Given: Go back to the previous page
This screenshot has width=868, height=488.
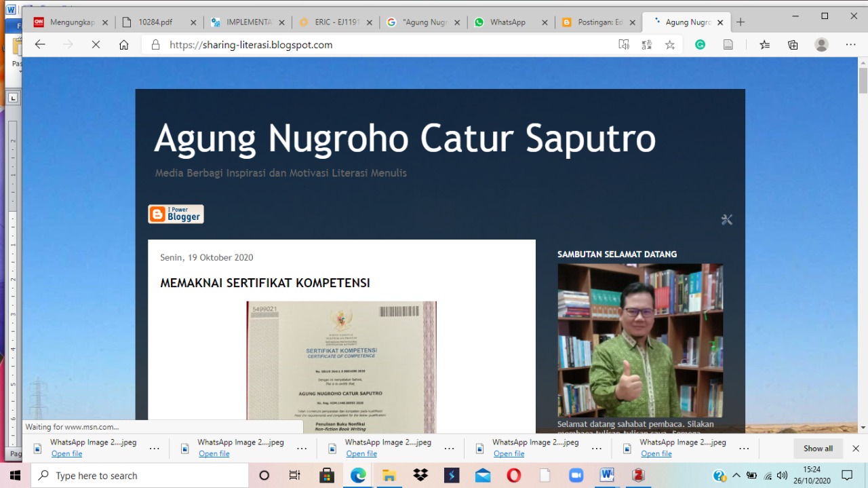Looking at the screenshot, I should tap(40, 45).
